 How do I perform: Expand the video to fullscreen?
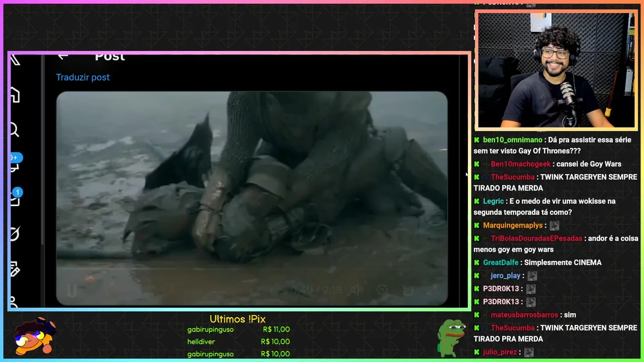tap(432, 290)
